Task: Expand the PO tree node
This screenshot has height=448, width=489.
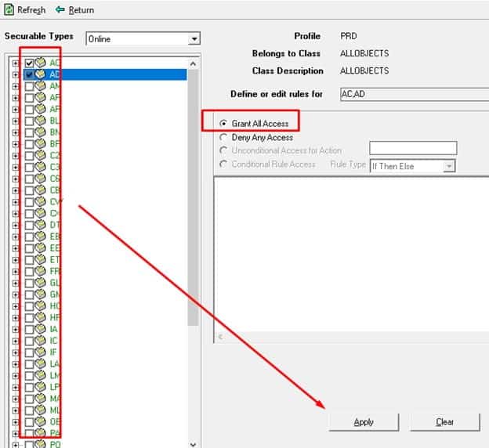Action: 16,445
